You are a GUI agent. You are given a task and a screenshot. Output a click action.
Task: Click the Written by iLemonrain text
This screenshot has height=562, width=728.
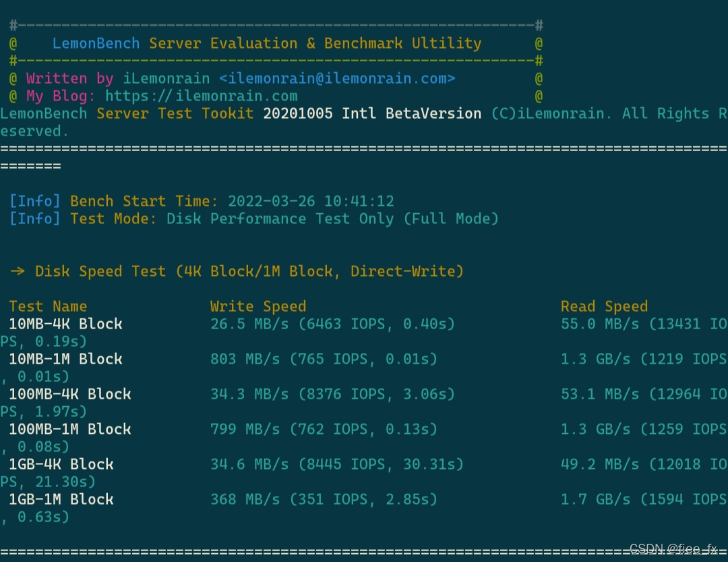point(118,78)
